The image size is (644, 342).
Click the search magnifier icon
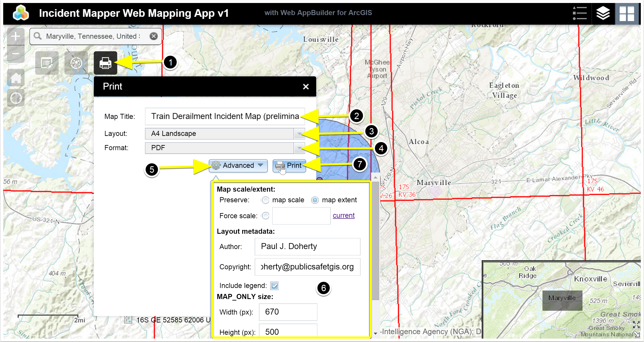point(38,36)
